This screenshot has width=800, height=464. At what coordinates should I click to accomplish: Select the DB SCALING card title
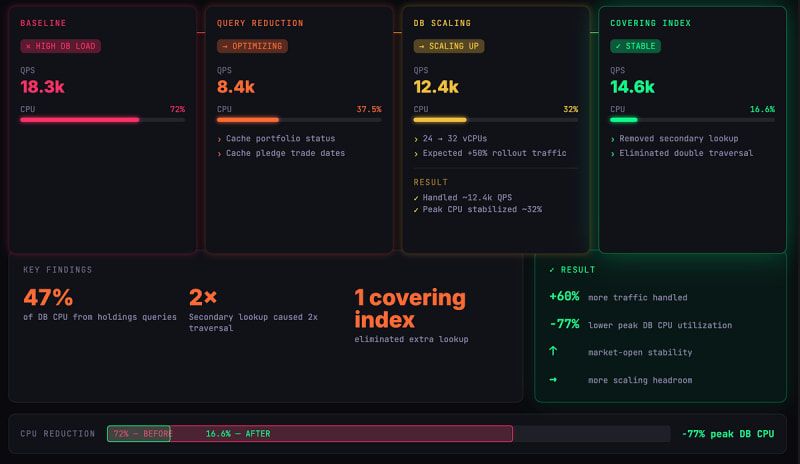pos(442,23)
